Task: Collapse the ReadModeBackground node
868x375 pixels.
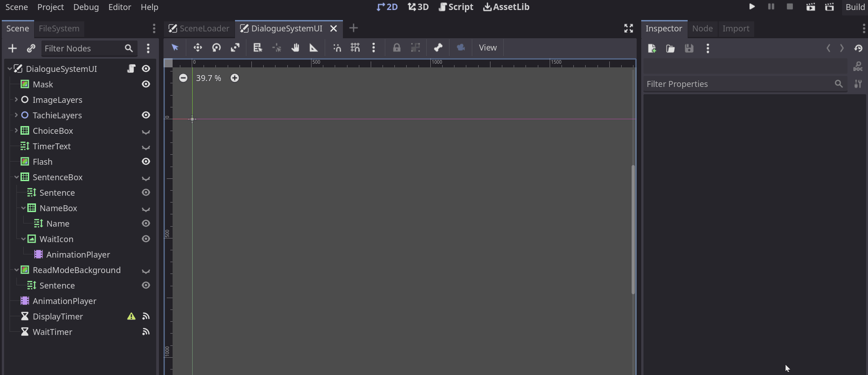Action: (16, 270)
